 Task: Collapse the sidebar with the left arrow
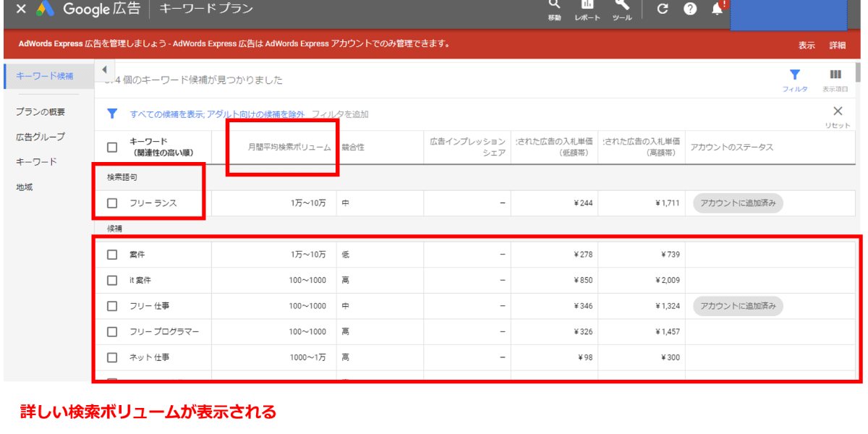[103, 69]
